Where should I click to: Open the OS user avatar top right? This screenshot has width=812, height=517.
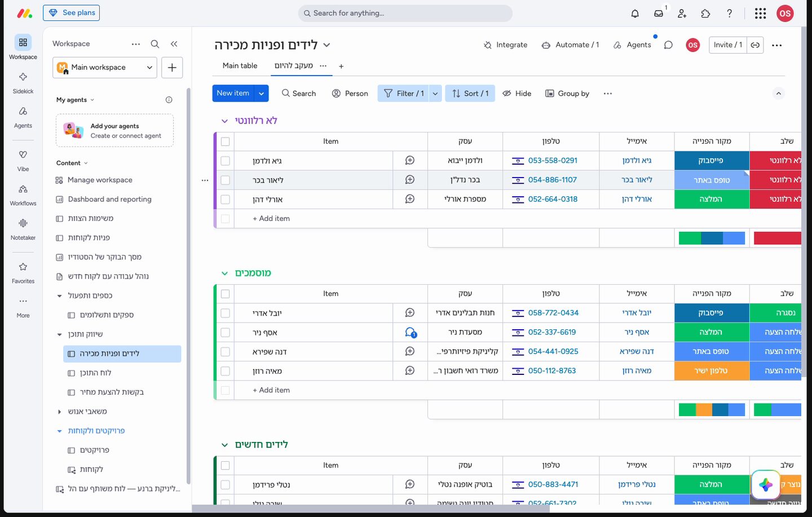point(785,14)
